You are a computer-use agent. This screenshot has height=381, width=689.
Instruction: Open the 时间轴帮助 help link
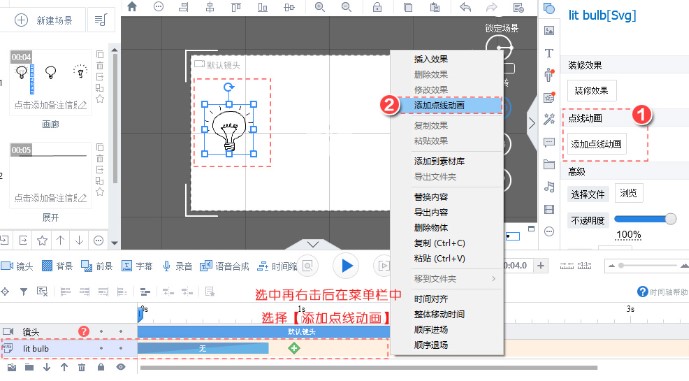pyautogui.click(x=663, y=292)
